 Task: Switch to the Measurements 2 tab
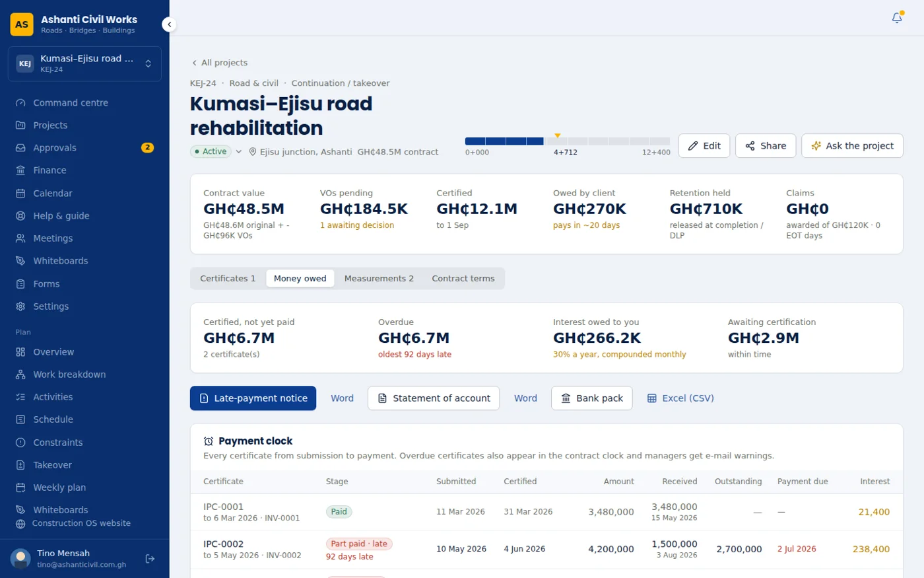pyautogui.click(x=379, y=279)
